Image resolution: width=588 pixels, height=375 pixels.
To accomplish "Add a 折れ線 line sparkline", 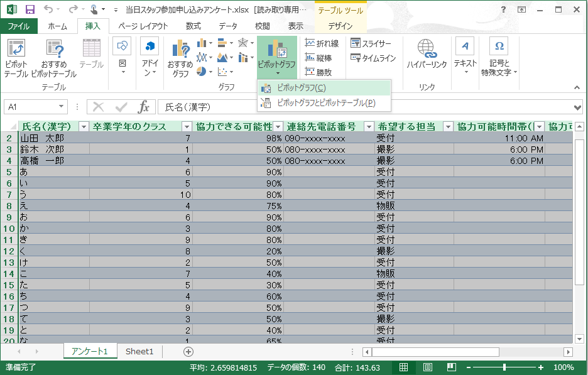I will (x=322, y=43).
